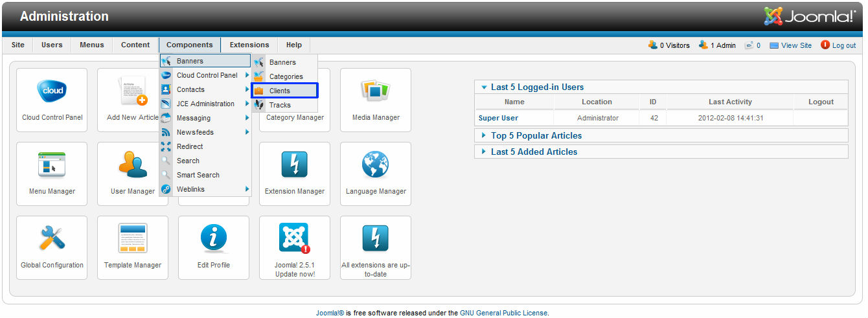Image resolution: width=868 pixels, height=318 pixels.
Task: Expand the Last 5 Added Articles panel
Action: tap(483, 152)
